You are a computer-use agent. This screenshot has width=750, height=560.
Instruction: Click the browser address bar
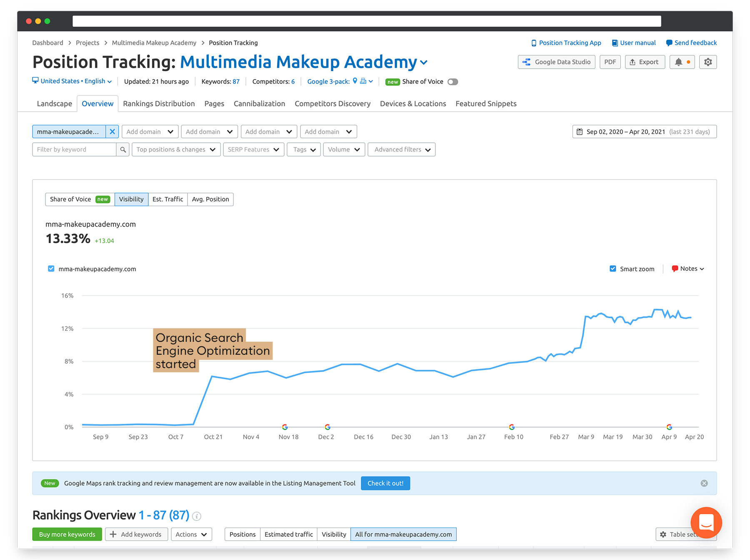(367, 21)
